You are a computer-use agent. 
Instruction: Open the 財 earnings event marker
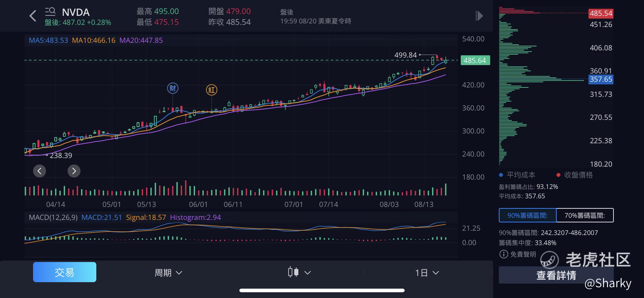pos(173,88)
